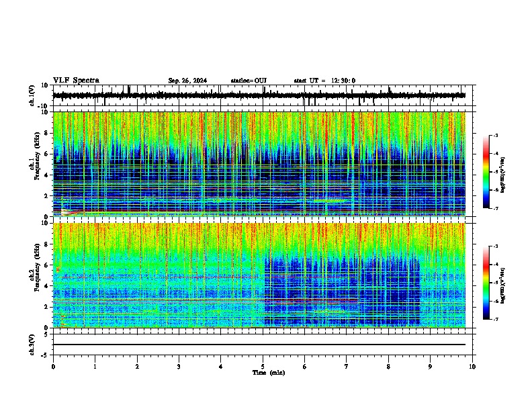This screenshot has width=532, height=411.
Task: Click the flat ch.3 voltage trace line
Action: pos(259,345)
